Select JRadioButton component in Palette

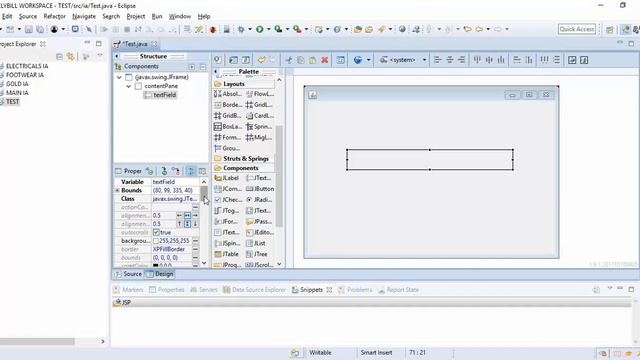[260, 200]
